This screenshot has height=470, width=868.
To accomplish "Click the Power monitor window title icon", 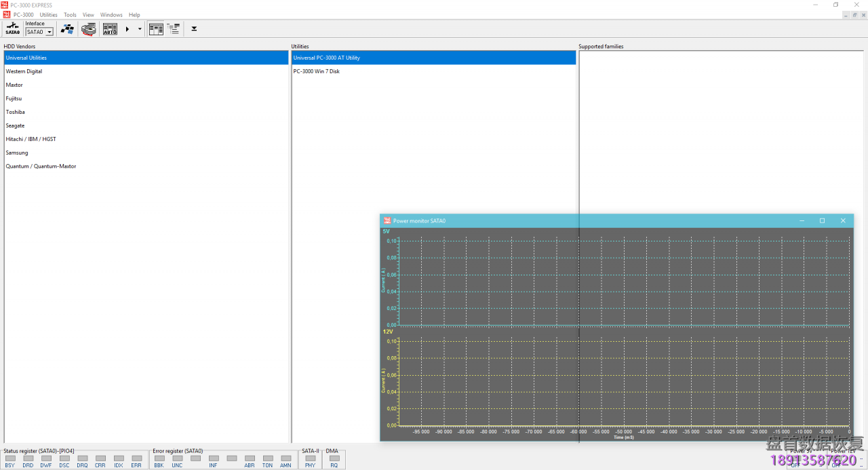I will 387,220.
